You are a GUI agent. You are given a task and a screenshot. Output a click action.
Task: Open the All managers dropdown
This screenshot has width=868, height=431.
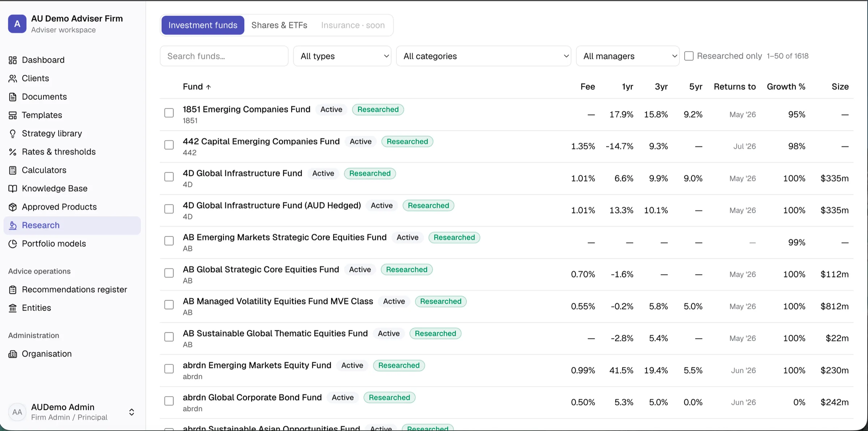(x=628, y=56)
